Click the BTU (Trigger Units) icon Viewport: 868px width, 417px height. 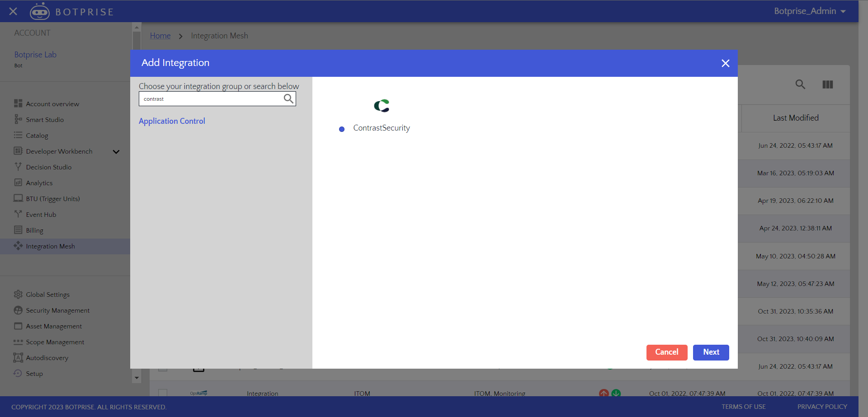pyautogui.click(x=18, y=198)
